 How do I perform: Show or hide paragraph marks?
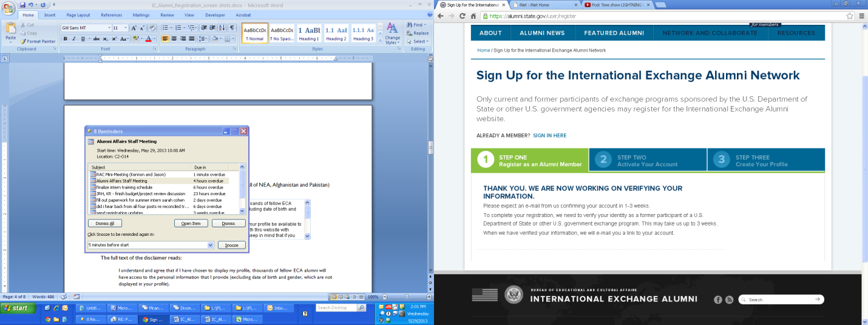(x=232, y=28)
